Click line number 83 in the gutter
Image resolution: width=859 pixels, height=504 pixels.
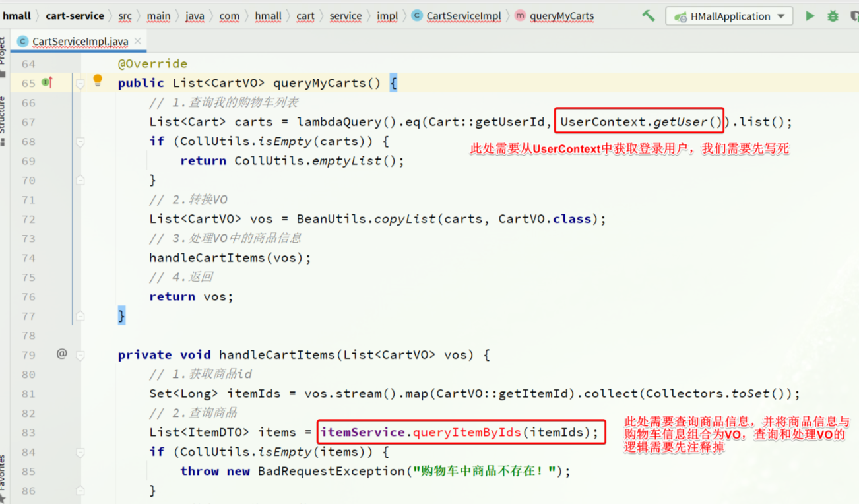(28, 433)
